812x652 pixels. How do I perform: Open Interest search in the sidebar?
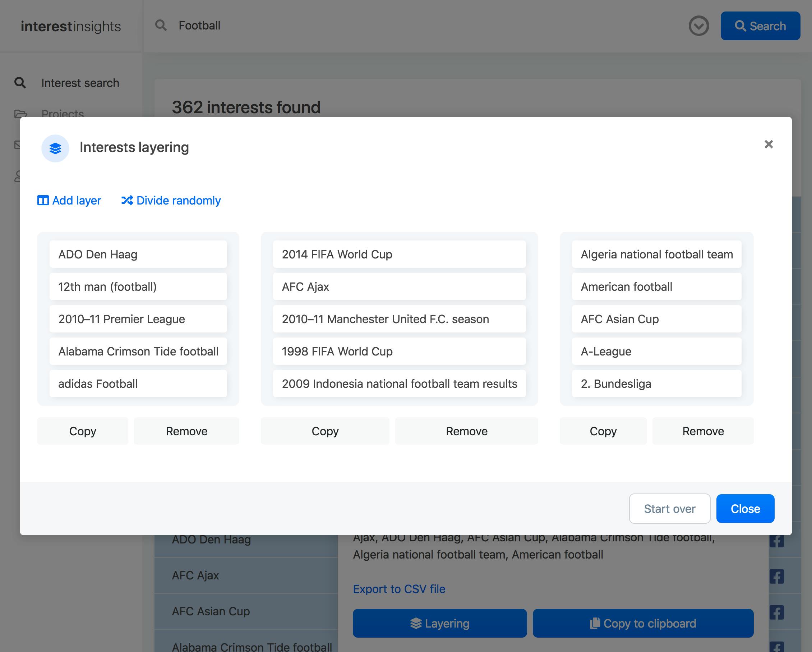[x=71, y=83]
